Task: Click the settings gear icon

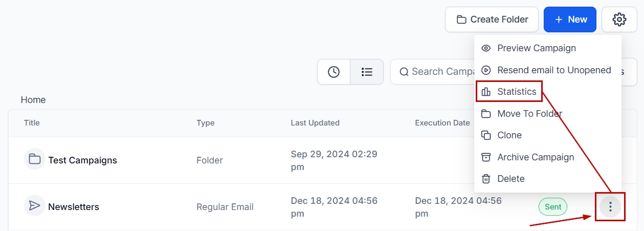Action: (619, 19)
